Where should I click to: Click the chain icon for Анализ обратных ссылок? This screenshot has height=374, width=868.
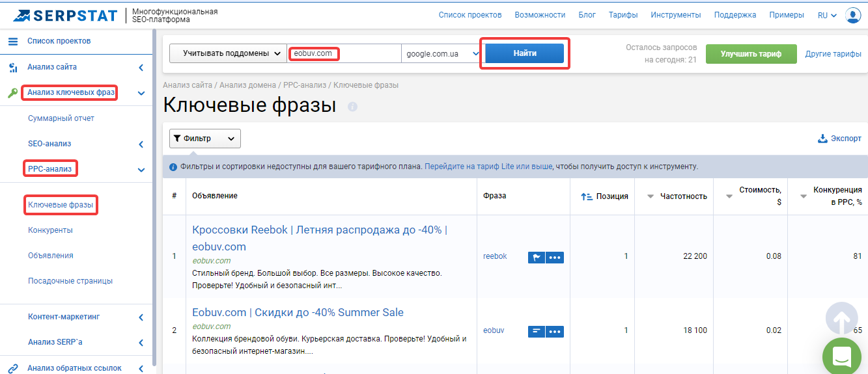coord(13,368)
